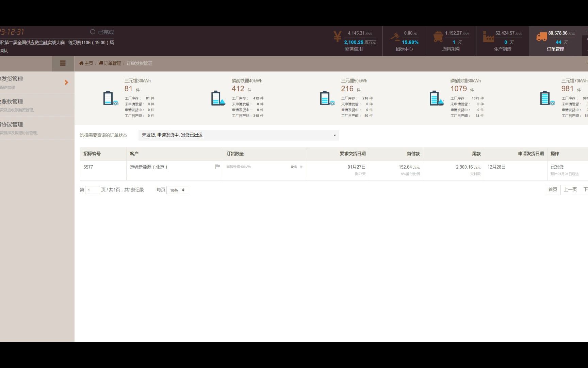Click the truck icon in the breadcrumb

[101, 63]
